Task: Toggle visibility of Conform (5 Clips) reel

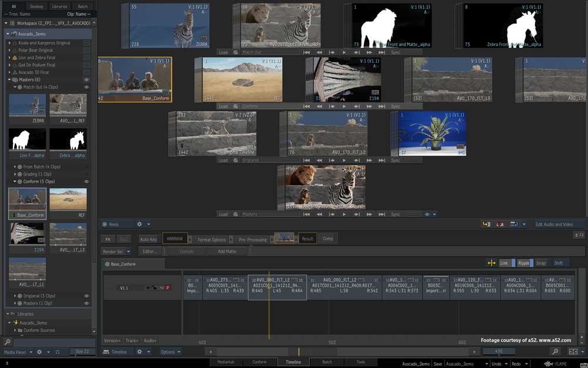Action: point(86,181)
